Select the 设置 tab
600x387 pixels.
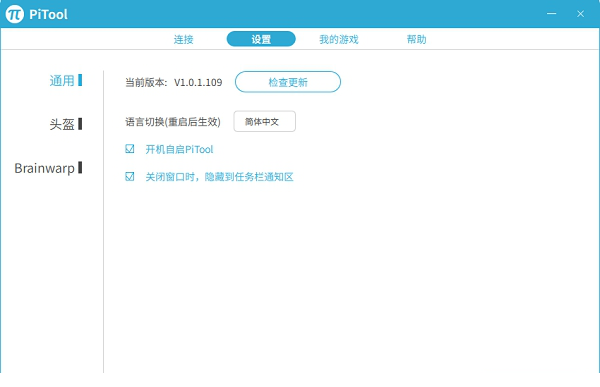point(261,39)
